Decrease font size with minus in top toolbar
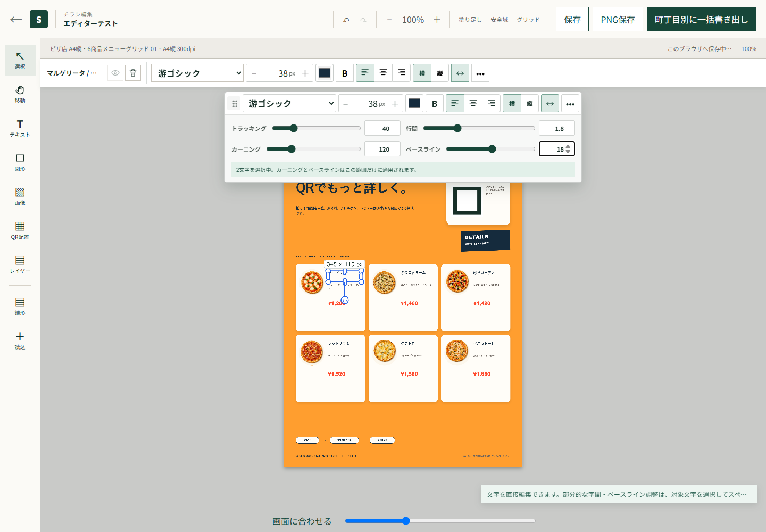This screenshot has width=766, height=532. click(254, 73)
